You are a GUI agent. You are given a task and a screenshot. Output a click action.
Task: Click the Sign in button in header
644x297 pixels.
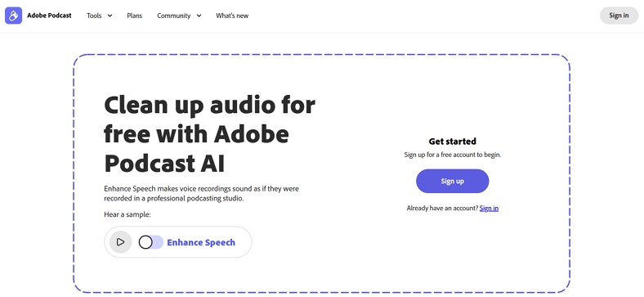point(619,16)
